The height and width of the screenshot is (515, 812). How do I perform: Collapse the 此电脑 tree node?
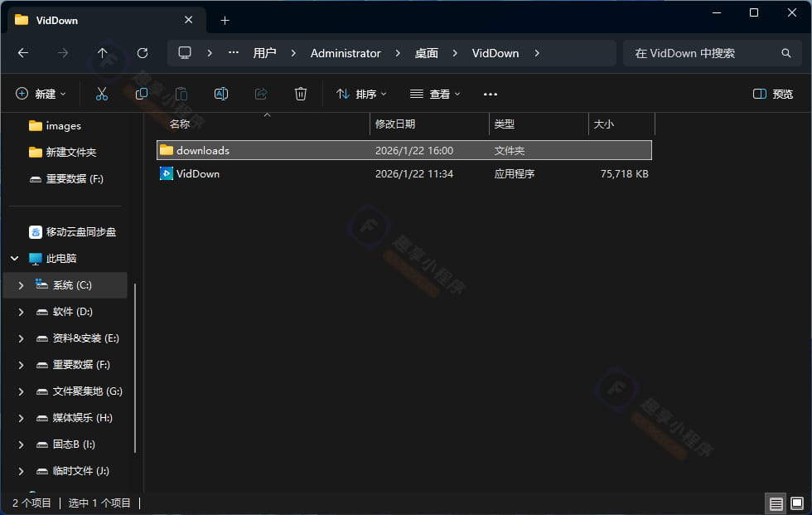(x=15, y=259)
